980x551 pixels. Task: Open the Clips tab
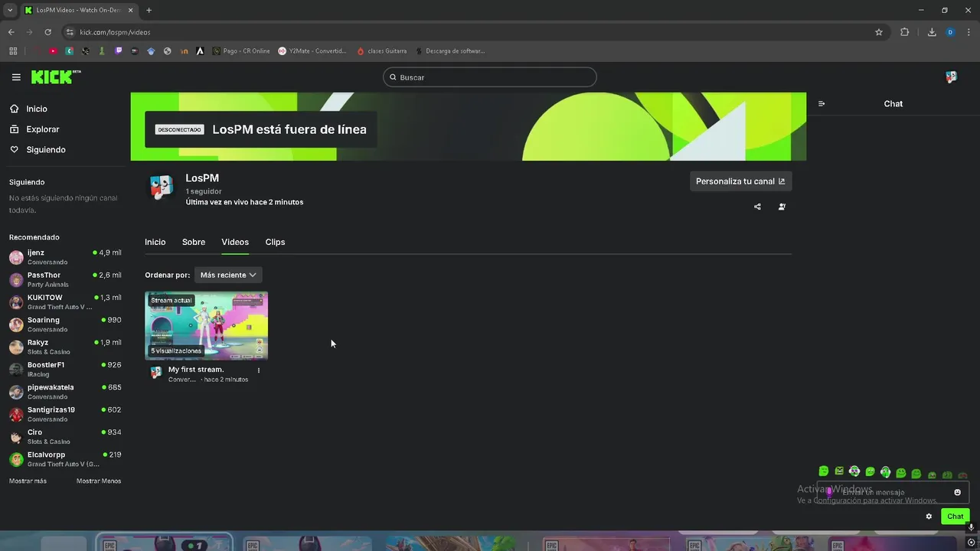click(275, 242)
